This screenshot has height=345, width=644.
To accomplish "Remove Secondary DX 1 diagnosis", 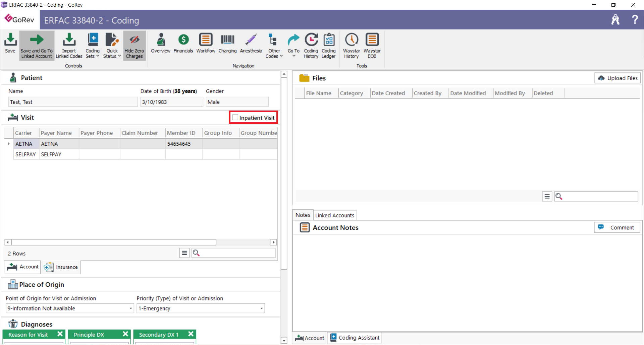I will click(x=191, y=334).
